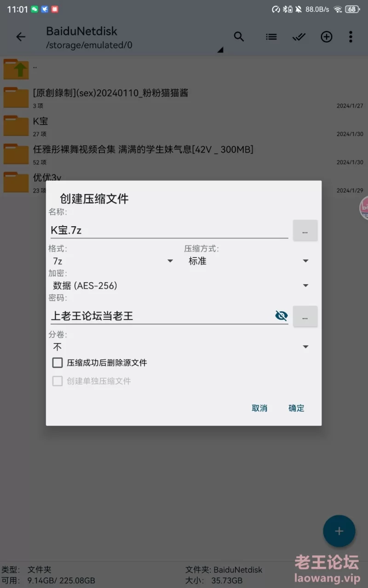This screenshot has height=588, width=368.
Task: Switch the list view mode icon
Action: click(271, 37)
